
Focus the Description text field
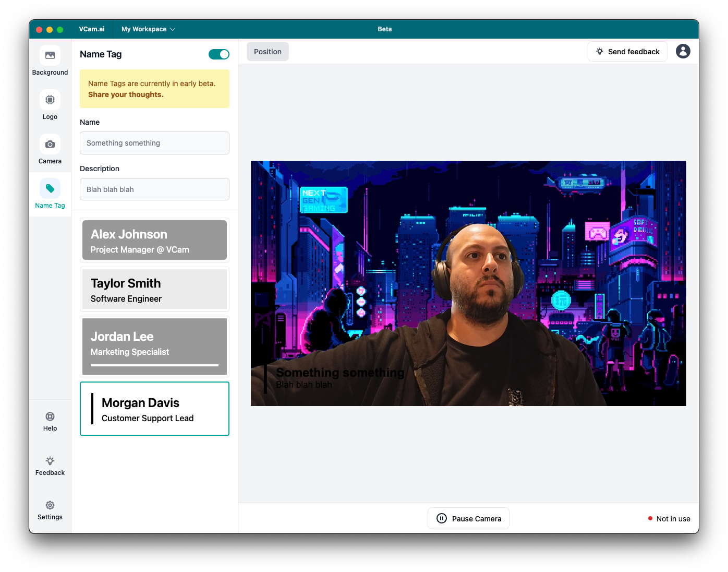[x=154, y=189]
